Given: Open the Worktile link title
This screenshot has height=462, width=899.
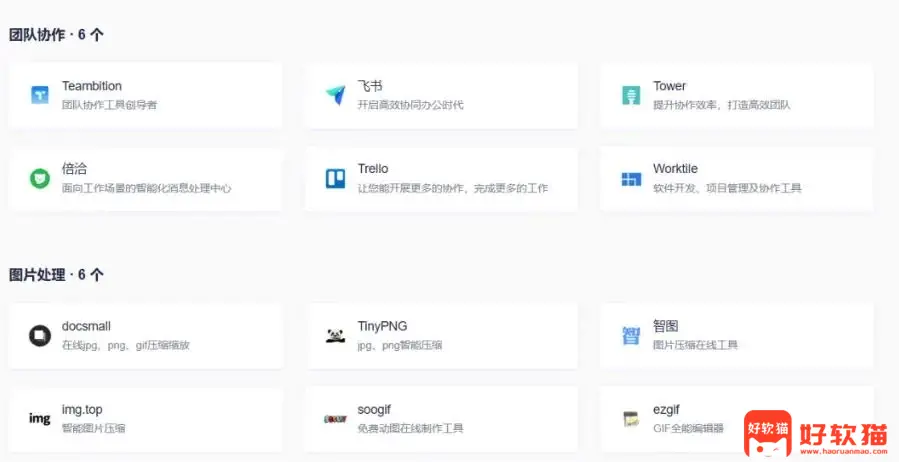Looking at the screenshot, I should coord(675,169).
